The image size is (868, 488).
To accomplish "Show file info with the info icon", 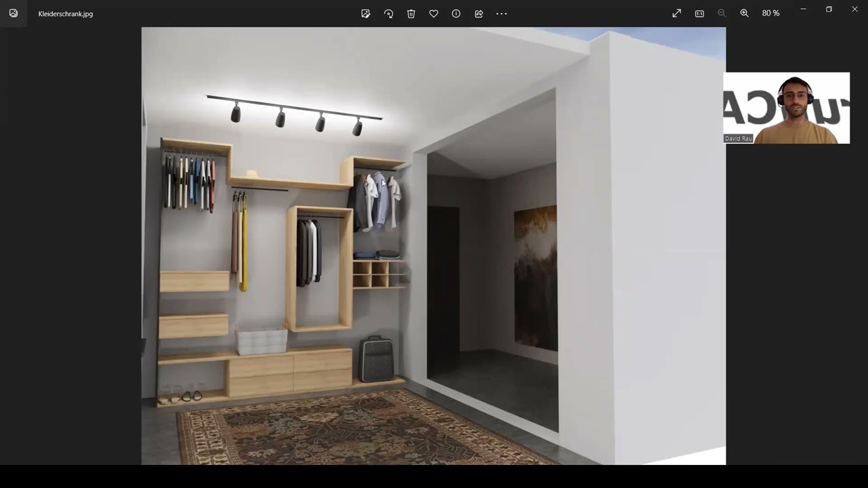I will [456, 14].
